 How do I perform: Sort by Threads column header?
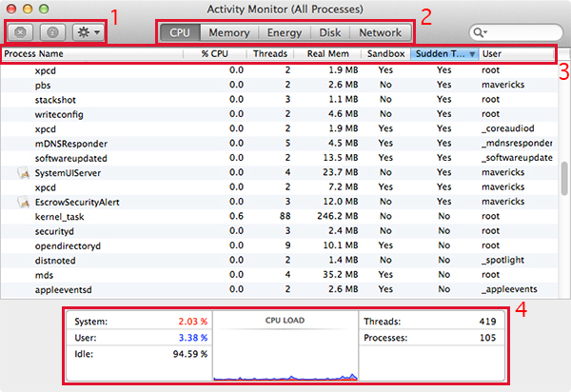tap(270, 54)
